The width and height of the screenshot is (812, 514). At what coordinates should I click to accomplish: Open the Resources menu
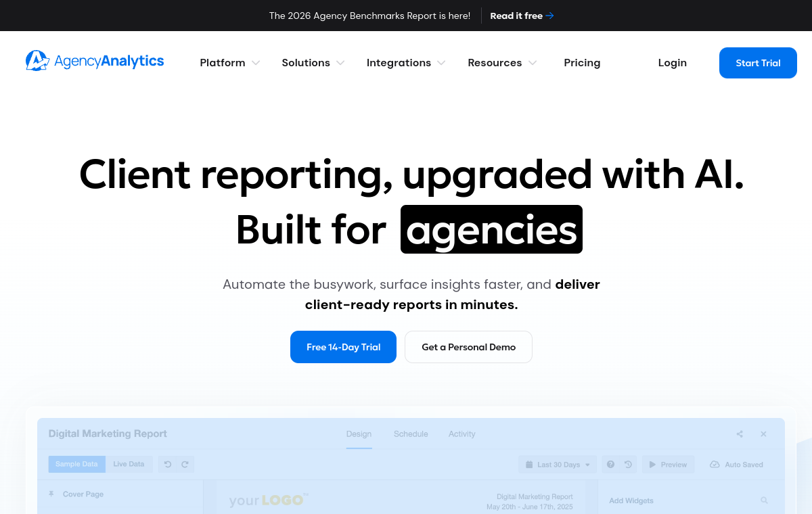click(495, 63)
